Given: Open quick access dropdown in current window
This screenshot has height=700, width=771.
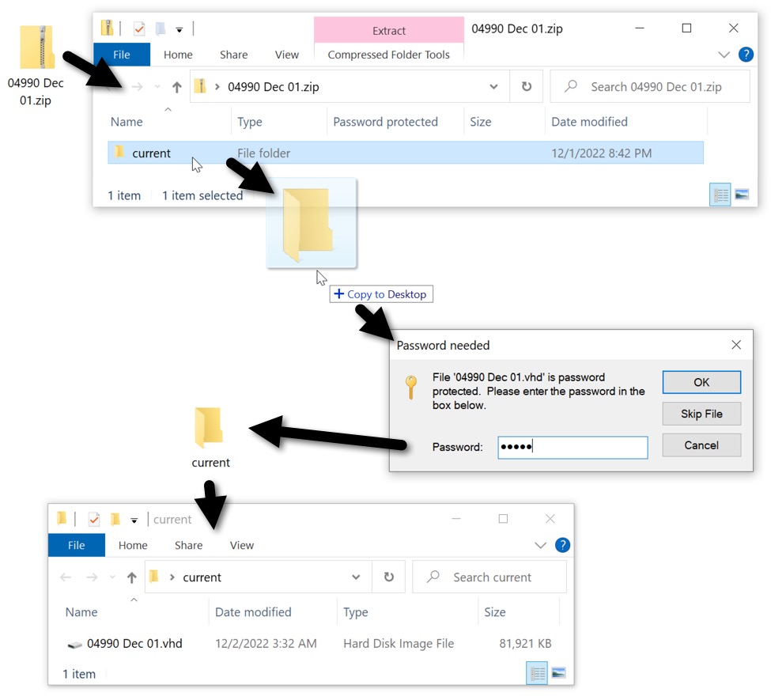Looking at the screenshot, I should (134, 520).
